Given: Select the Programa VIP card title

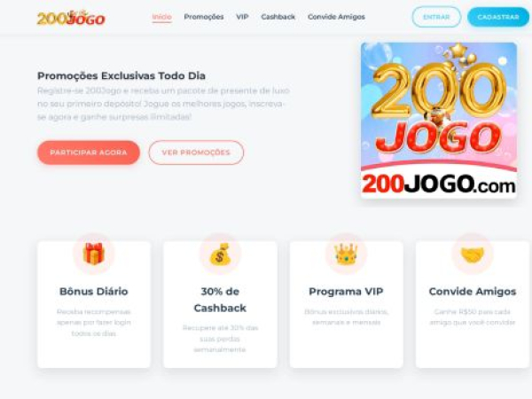Looking at the screenshot, I should click(346, 292).
